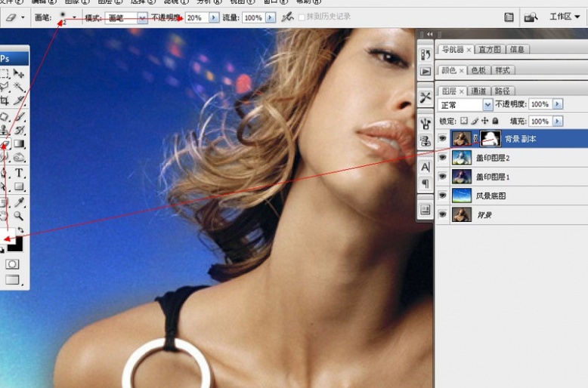Enable the erase to history checkbox
588x388 pixels.
(301, 17)
